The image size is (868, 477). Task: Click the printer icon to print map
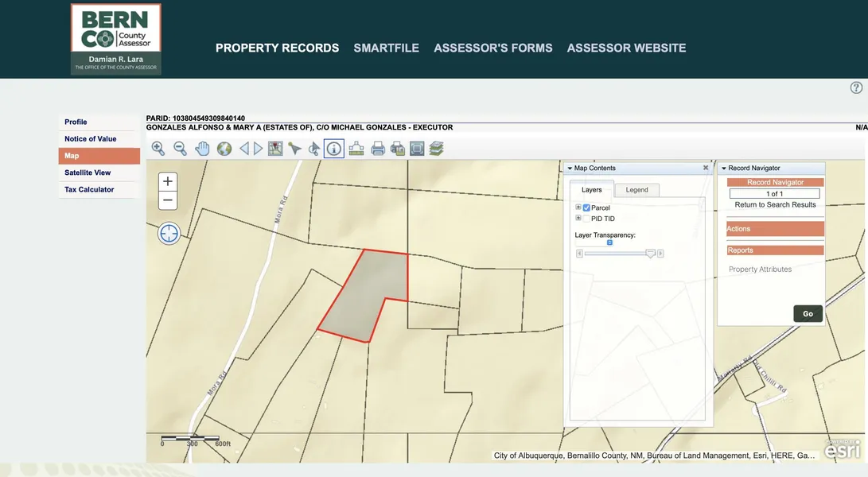(x=378, y=149)
